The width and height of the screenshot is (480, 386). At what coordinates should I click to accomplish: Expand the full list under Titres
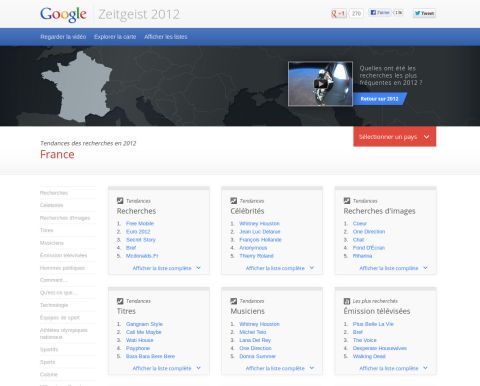click(166, 368)
